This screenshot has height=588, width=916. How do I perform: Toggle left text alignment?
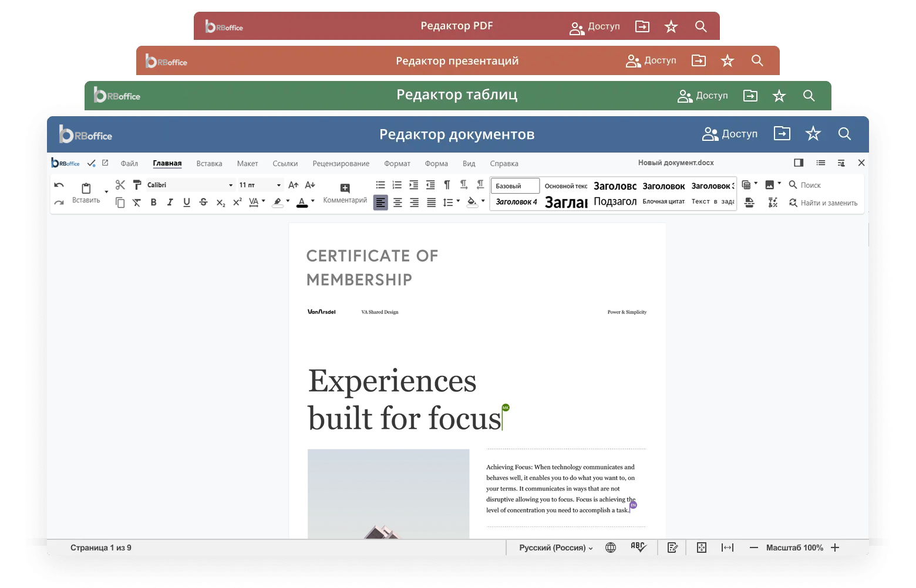click(380, 203)
